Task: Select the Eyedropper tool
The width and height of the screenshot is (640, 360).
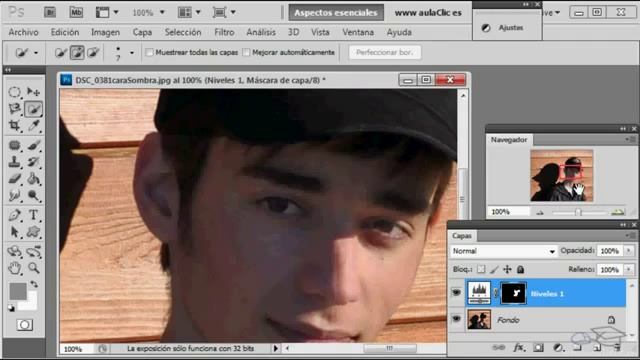Action: point(33,126)
